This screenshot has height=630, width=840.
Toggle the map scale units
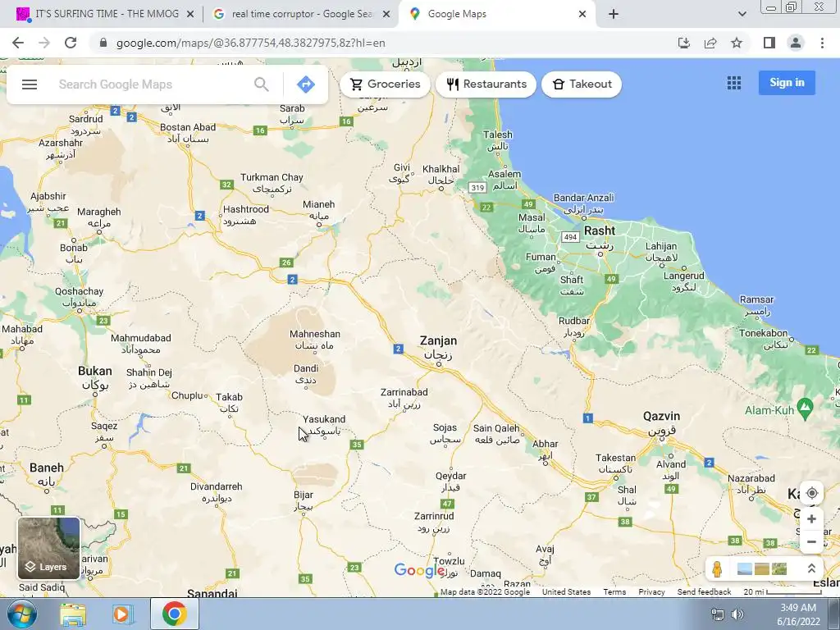click(783, 592)
